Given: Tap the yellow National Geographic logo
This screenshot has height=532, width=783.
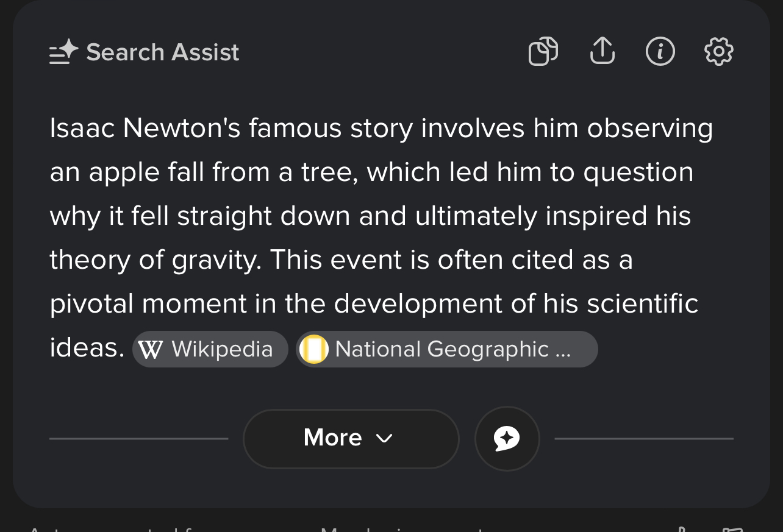Looking at the screenshot, I should 314,350.
